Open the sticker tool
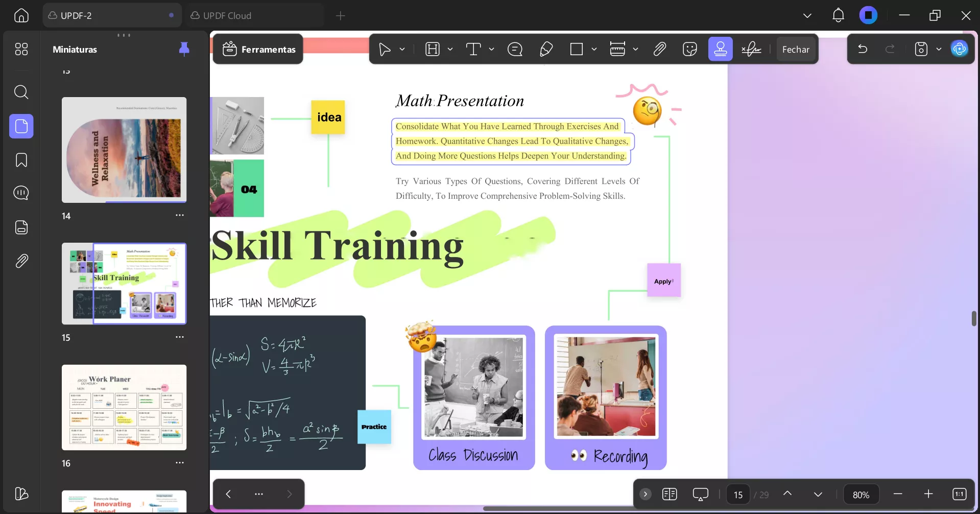This screenshot has width=980, height=514. click(690, 49)
